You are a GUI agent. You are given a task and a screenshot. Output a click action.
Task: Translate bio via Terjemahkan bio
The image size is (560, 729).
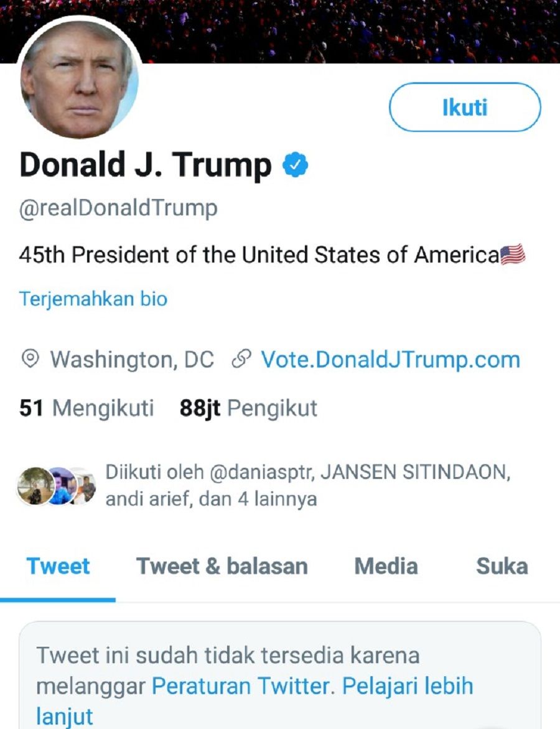tap(93, 299)
